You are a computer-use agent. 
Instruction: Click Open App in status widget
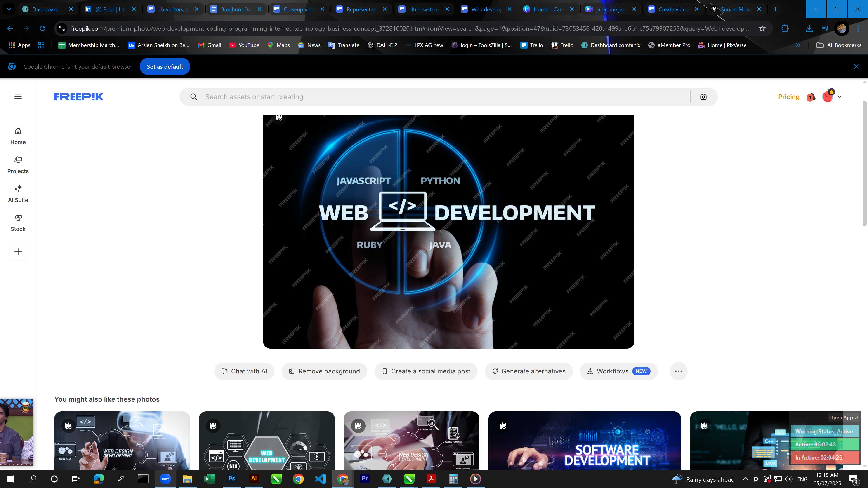(844, 417)
